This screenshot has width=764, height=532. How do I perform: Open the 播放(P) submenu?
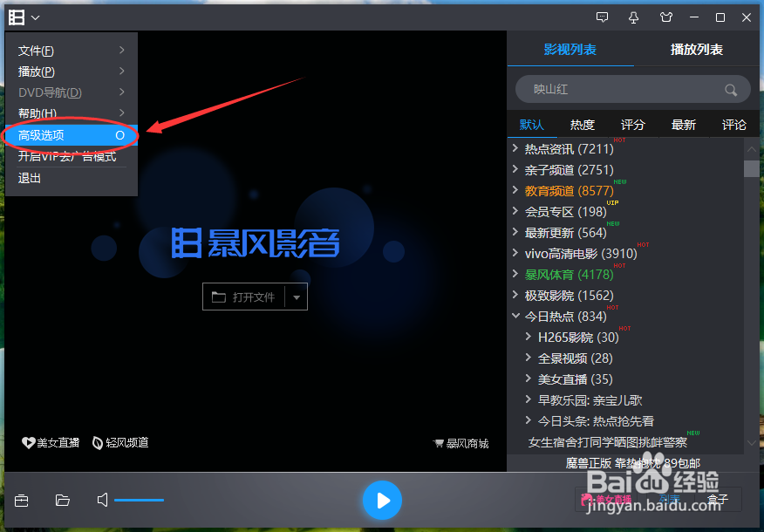(72, 72)
